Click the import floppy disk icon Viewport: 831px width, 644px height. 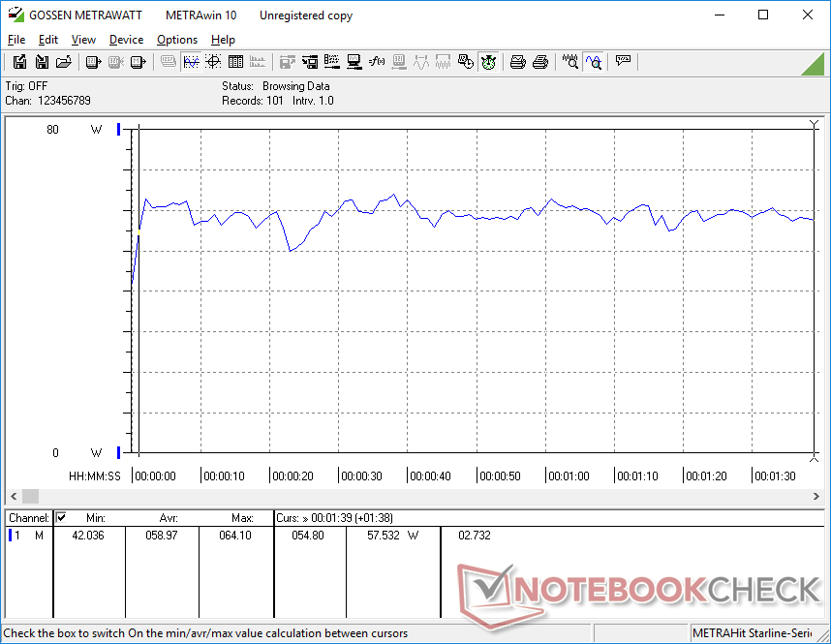42,62
